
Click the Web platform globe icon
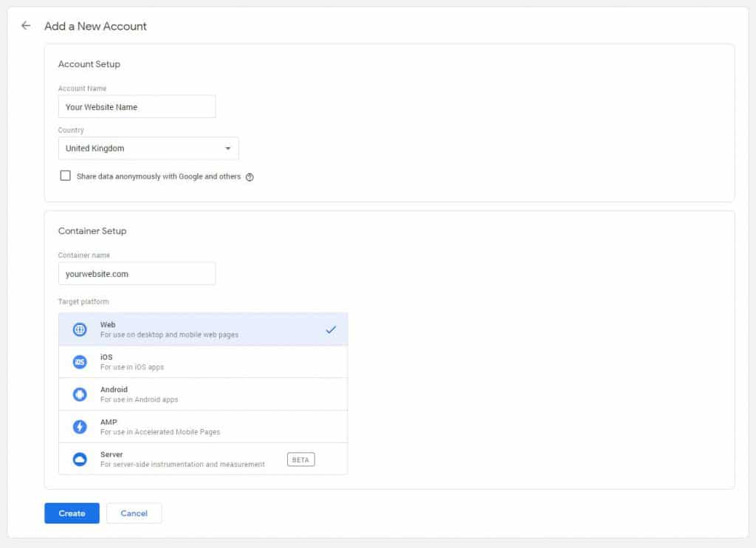tap(80, 329)
